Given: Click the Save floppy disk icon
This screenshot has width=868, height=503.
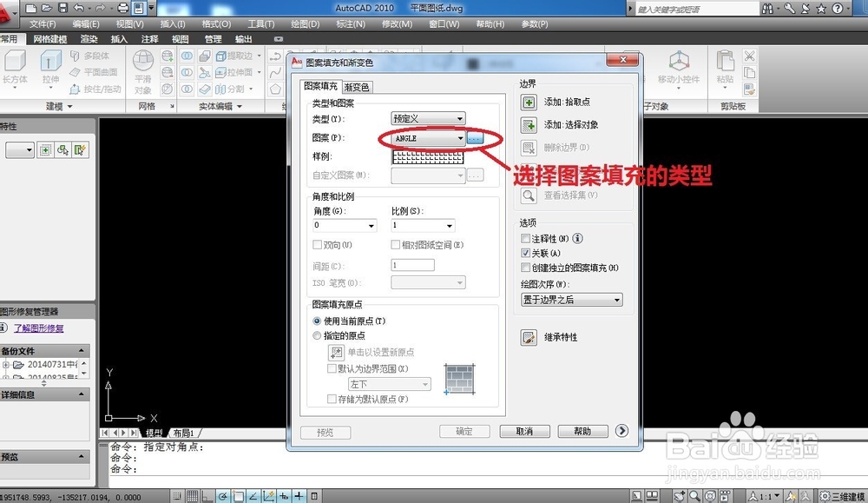Looking at the screenshot, I should pyautogui.click(x=62, y=9).
